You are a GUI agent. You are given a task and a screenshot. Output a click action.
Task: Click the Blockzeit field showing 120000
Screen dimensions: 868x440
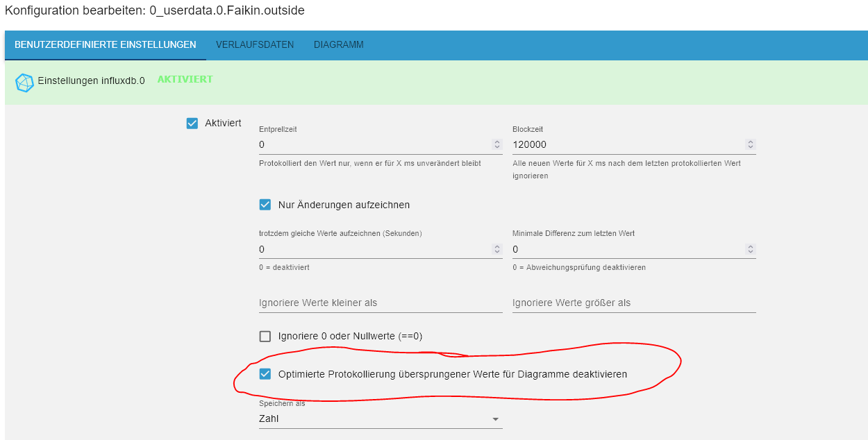point(625,144)
